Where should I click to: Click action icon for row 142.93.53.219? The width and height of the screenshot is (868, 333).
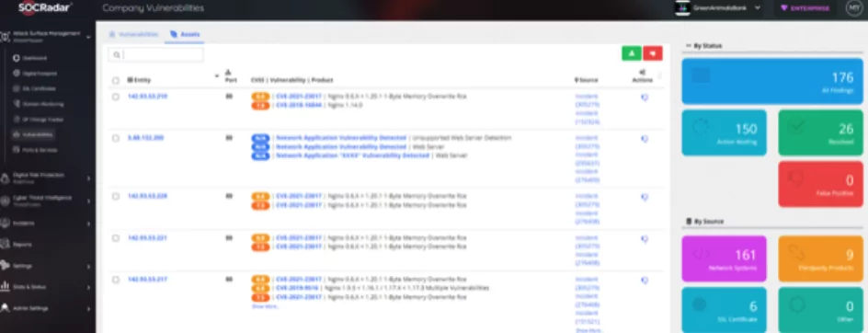tap(645, 97)
